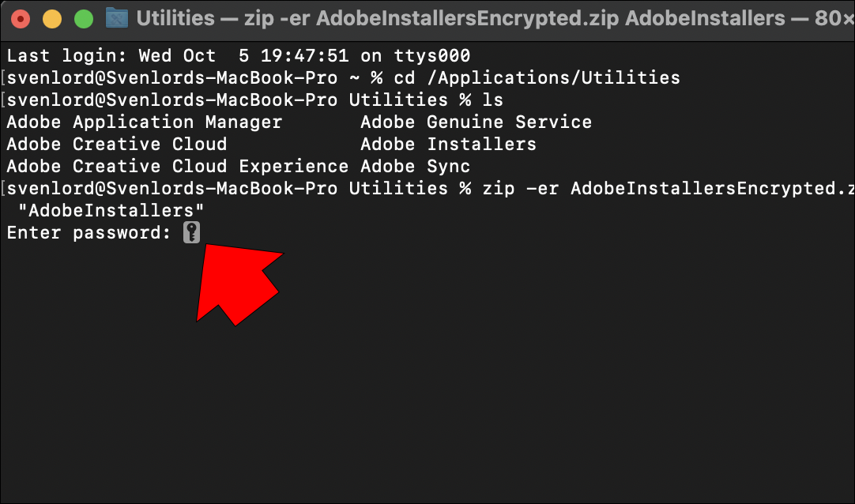Viewport: 855px width, 504px height.
Task: Minimize the Terminal with yellow button
Action: pos(52,19)
